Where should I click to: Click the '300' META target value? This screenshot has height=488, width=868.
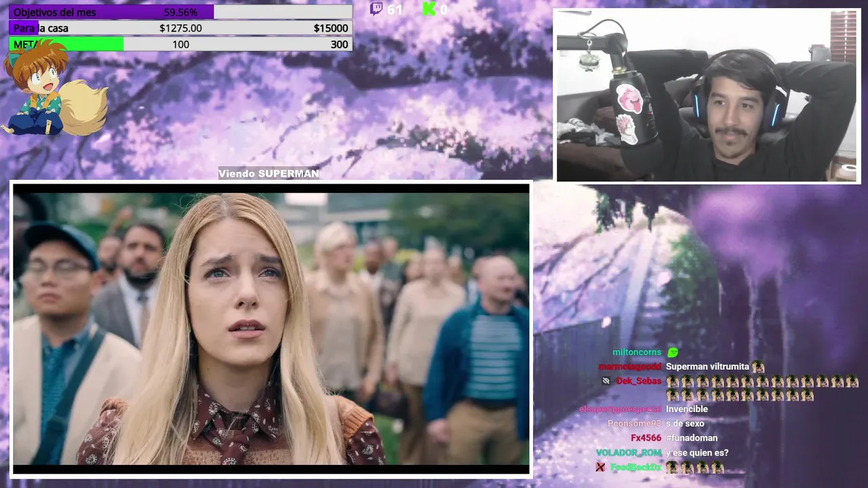339,44
